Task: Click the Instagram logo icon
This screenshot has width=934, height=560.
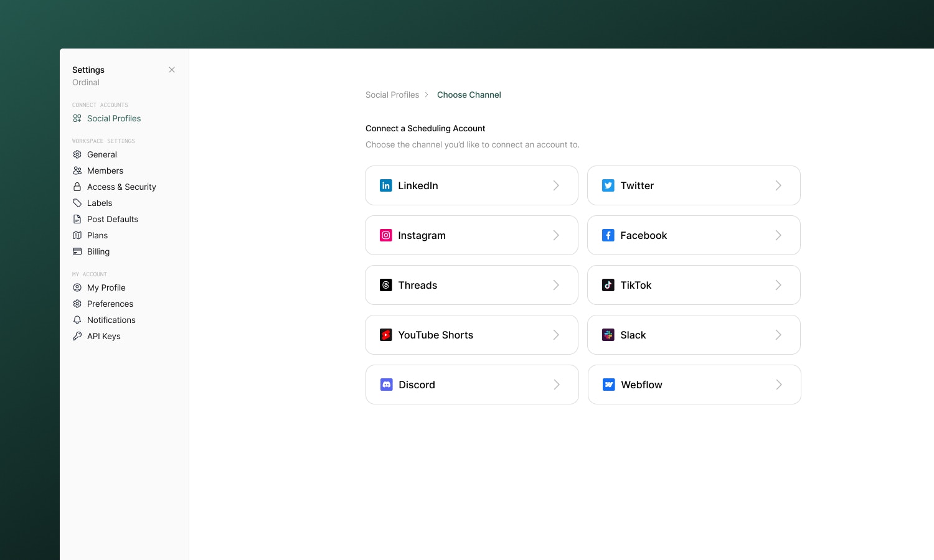Action: 386,235
